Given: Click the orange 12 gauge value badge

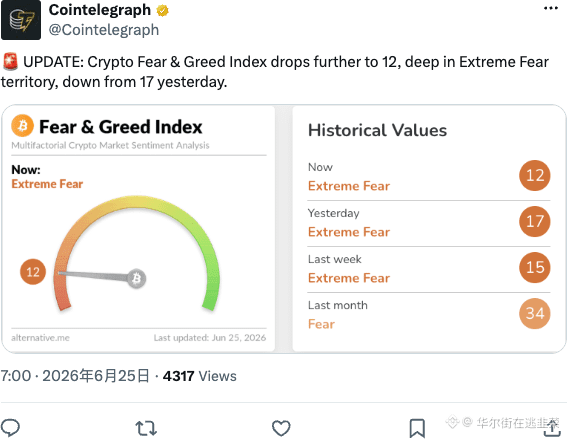Looking at the screenshot, I should point(33,272).
